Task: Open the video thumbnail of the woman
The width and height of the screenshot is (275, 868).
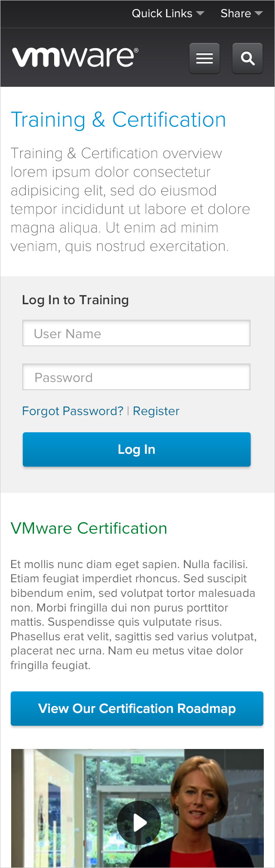Action: click(137, 808)
